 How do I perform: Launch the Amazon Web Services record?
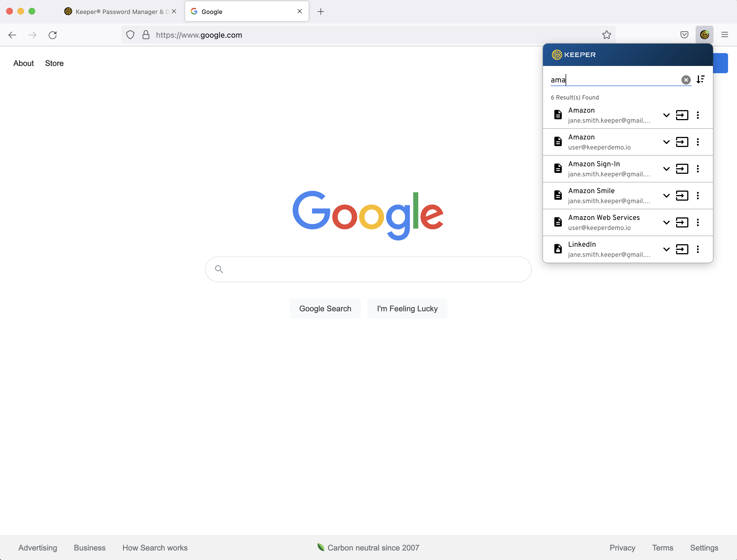pyautogui.click(x=682, y=223)
